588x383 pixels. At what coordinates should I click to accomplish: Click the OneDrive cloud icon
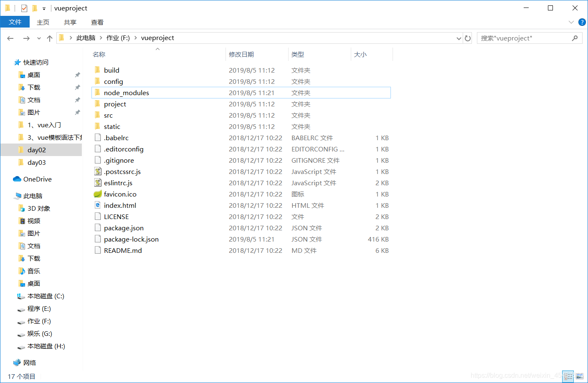17,179
